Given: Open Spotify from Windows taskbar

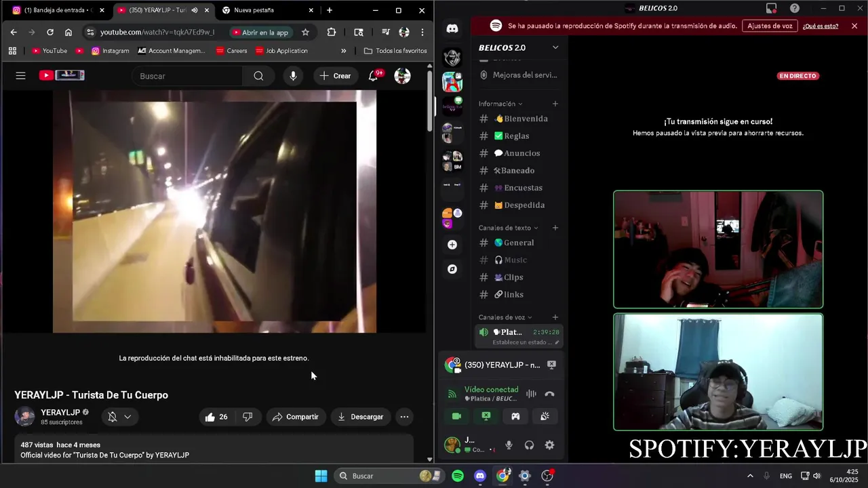Looking at the screenshot, I should tap(458, 476).
